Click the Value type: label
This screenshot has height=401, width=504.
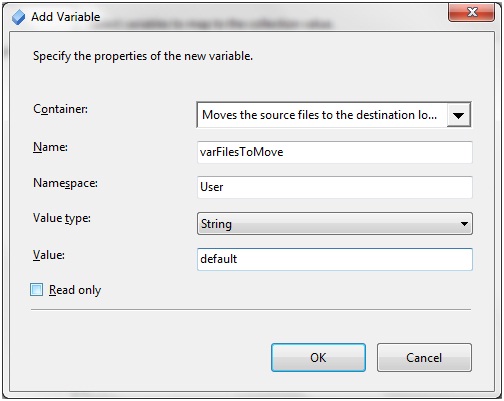tap(62, 218)
